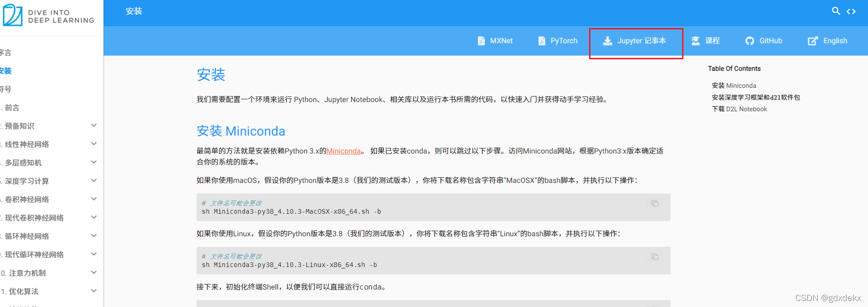Open 线性神经网络 chapter link

[25, 144]
